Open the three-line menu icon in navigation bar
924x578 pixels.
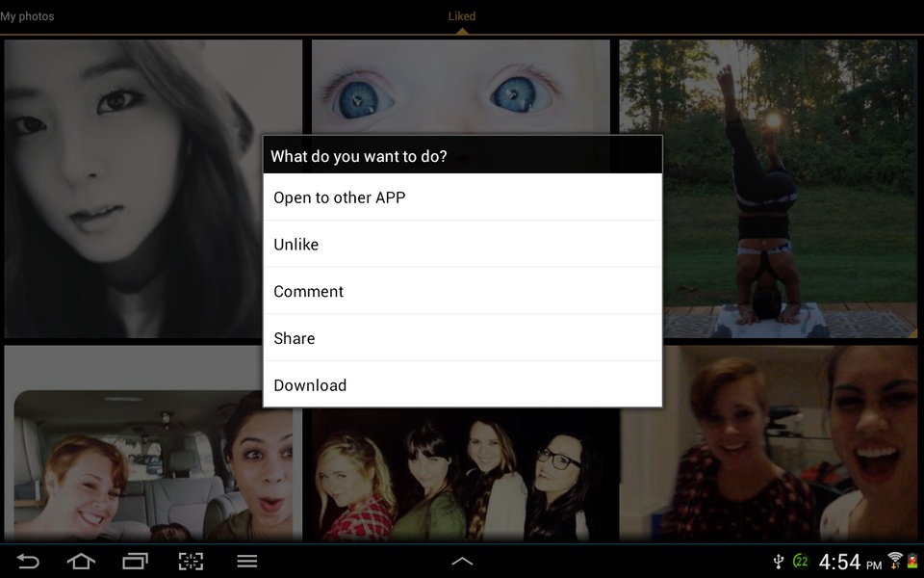(x=247, y=561)
